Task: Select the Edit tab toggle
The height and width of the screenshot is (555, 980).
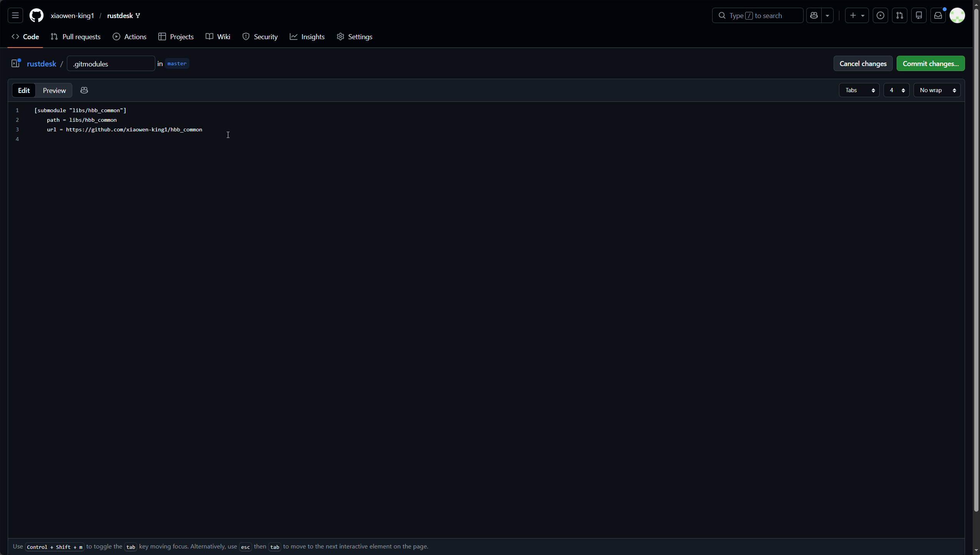Action: coord(24,90)
